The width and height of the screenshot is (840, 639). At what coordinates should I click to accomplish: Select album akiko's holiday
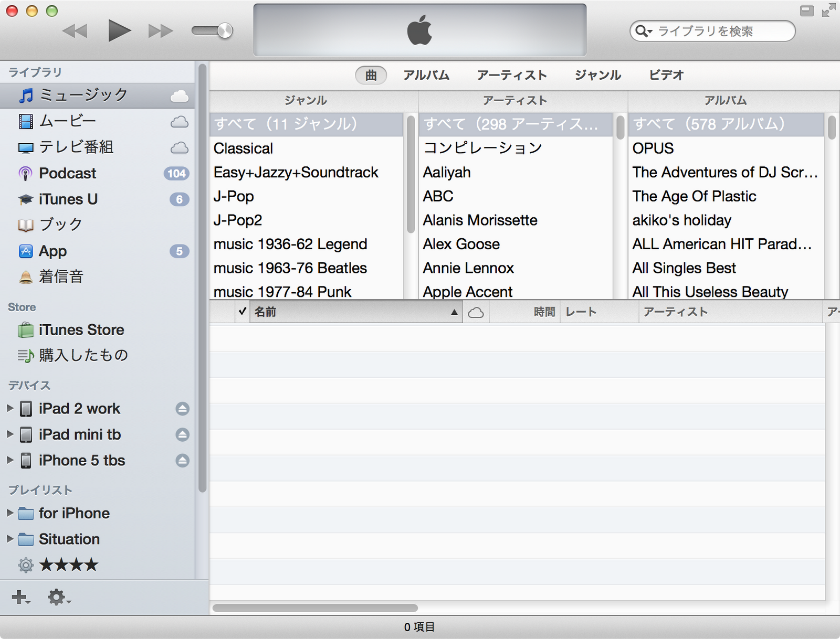click(x=726, y=220)
